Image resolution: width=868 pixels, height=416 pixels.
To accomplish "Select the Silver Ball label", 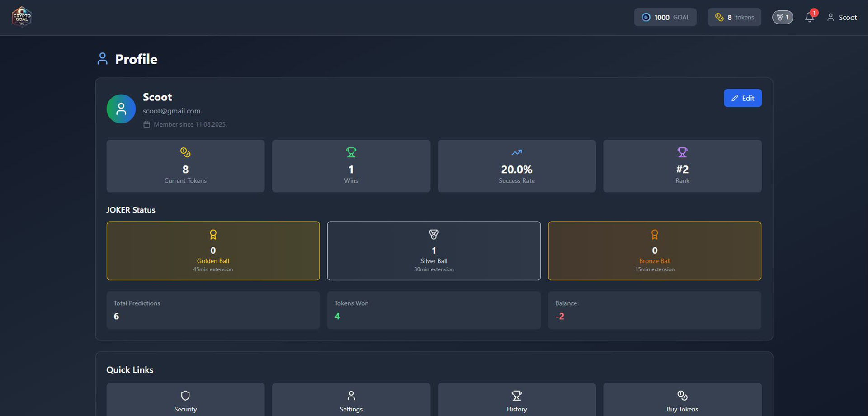I will coord(434,261).
